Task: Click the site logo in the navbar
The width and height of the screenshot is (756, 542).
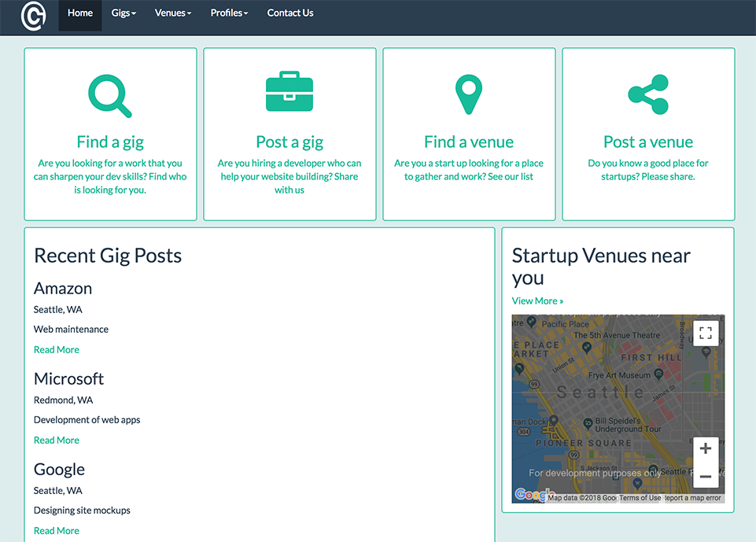Action: tap(33, 16)
